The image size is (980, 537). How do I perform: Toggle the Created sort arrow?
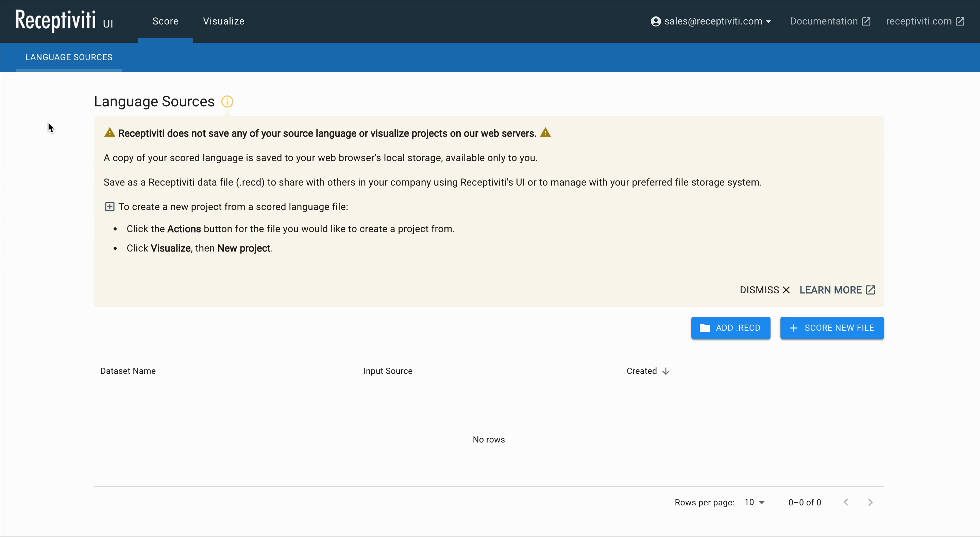coord(666,371)
